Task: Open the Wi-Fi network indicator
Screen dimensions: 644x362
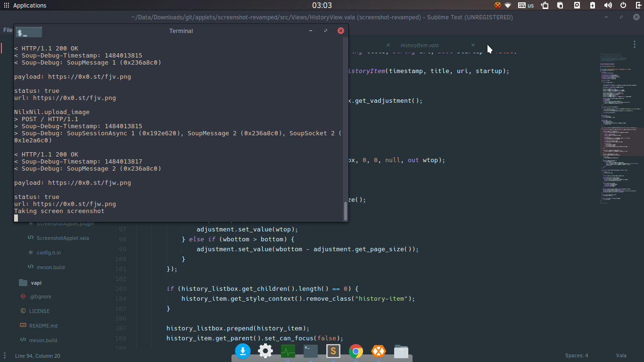Action: pos(508,6)
